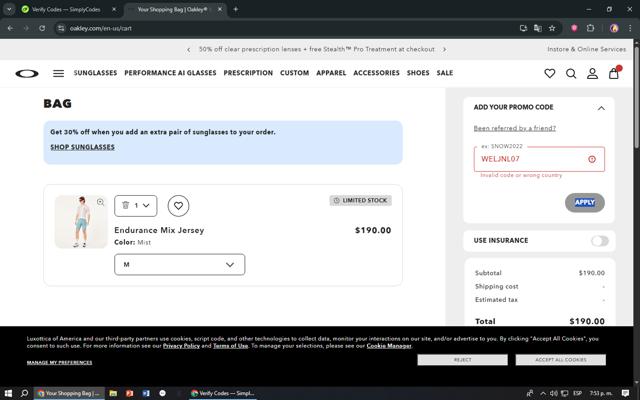Open the wishlist heart icon in header

click(x=550, y=73)
